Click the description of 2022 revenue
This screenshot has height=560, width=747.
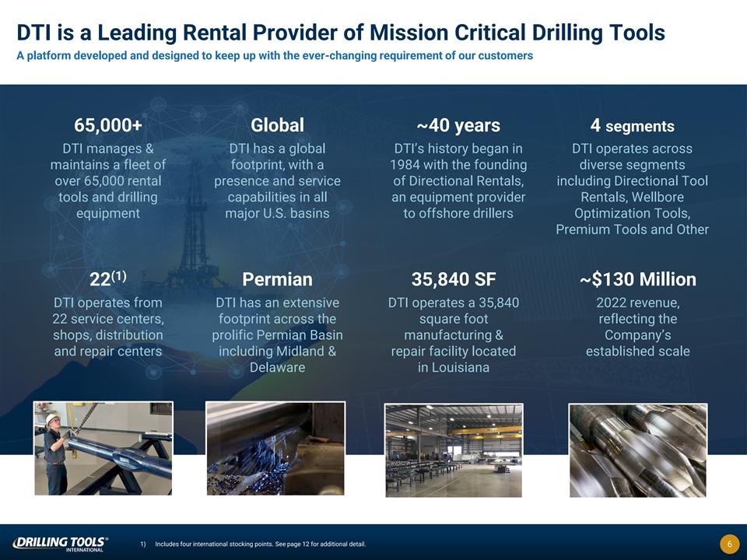coord(637,327)
